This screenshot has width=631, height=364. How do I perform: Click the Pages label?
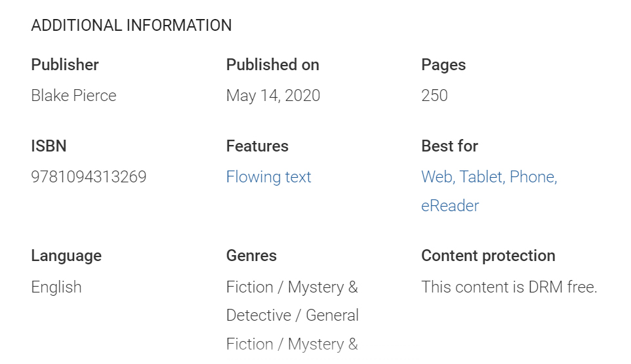(x=443, y=65)
